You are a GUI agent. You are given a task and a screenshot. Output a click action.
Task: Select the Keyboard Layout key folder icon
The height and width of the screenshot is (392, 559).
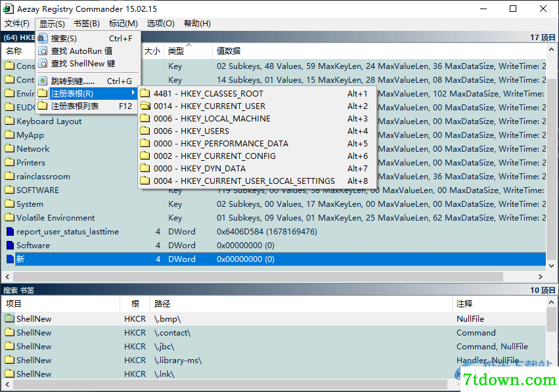pos(10,121)
